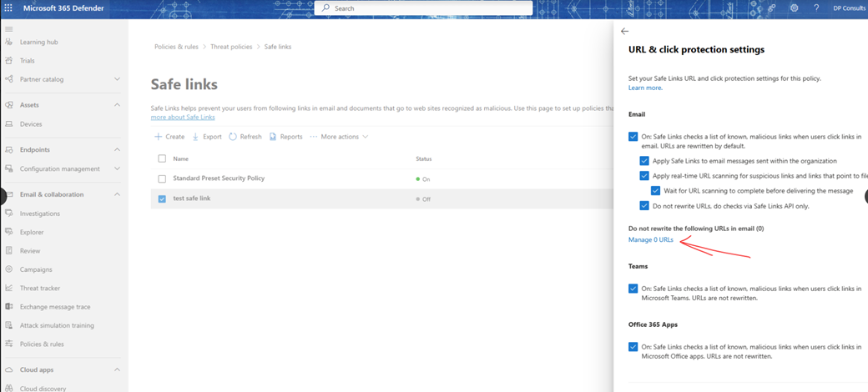868x392 pixels.
Task: Toggle Do not rewrite URLs checkbox
Action: click(x=643, y=206)
